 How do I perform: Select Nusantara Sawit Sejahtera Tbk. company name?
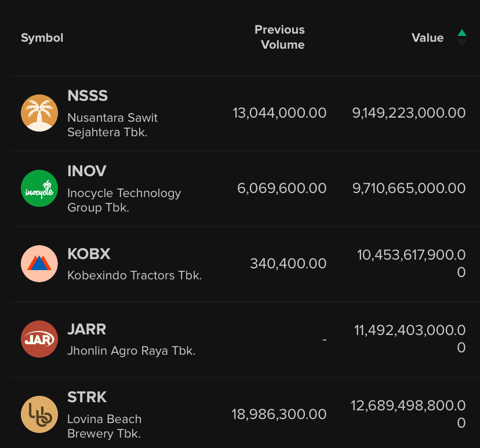112,125
